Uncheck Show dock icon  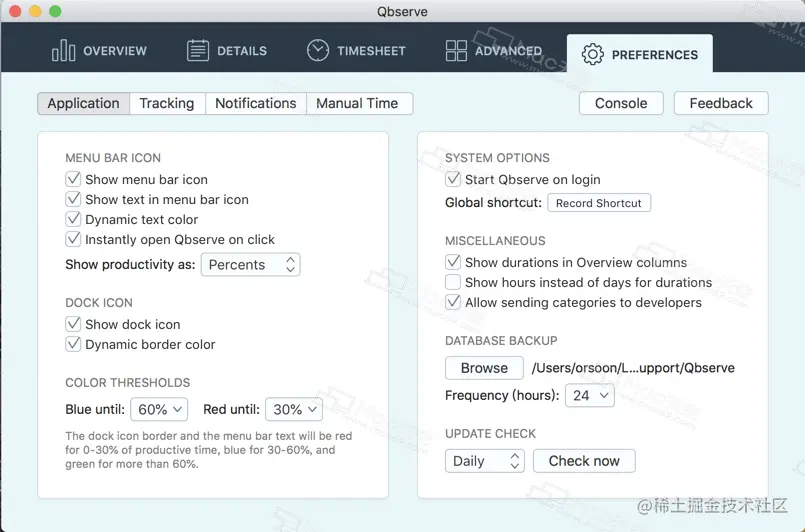[x=73, y=324]
